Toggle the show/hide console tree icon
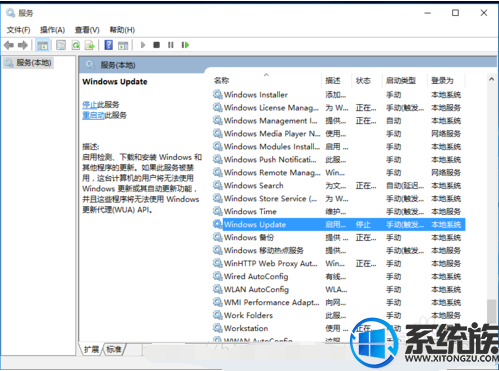 click(43, 45)
